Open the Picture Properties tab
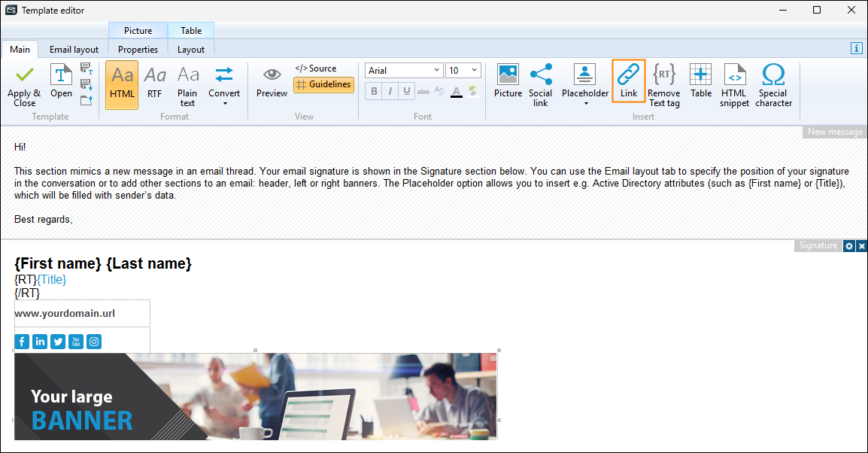The height and width of the screenshot is (453, 868). click(138, 49)
